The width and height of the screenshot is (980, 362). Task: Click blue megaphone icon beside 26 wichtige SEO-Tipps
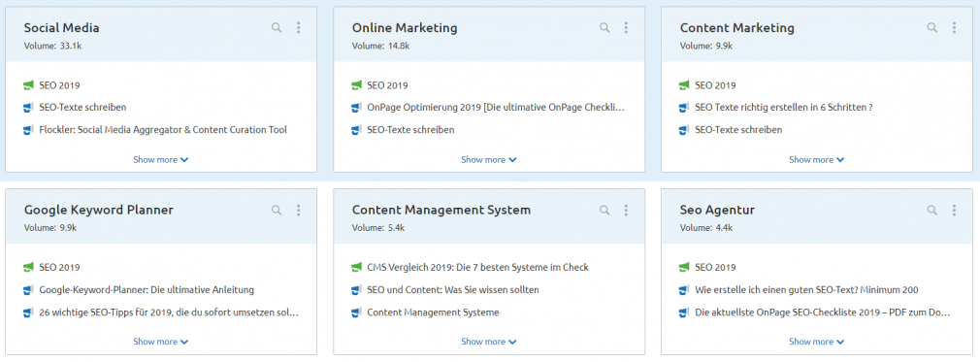click(28, 312)
